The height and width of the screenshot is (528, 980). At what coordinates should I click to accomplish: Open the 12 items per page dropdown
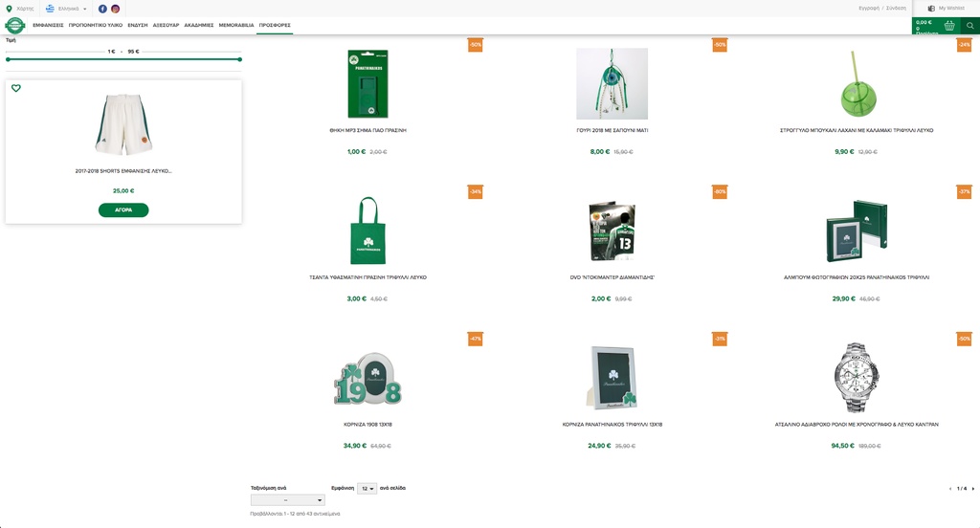point(367,488)
